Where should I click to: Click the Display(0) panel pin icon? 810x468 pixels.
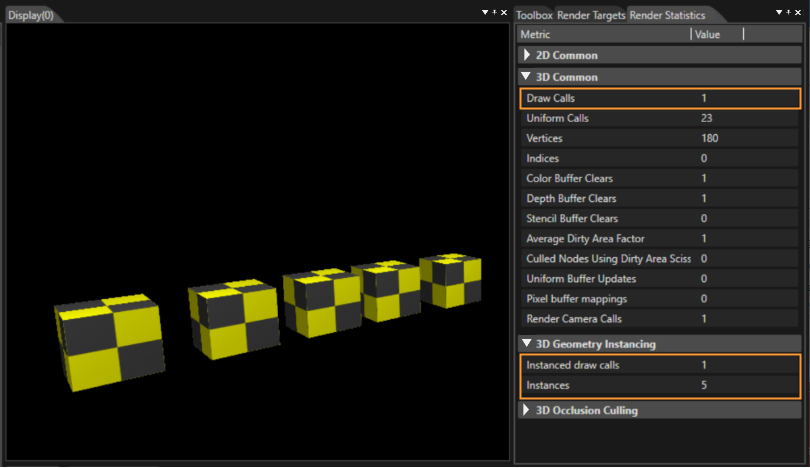click(494, 12)
